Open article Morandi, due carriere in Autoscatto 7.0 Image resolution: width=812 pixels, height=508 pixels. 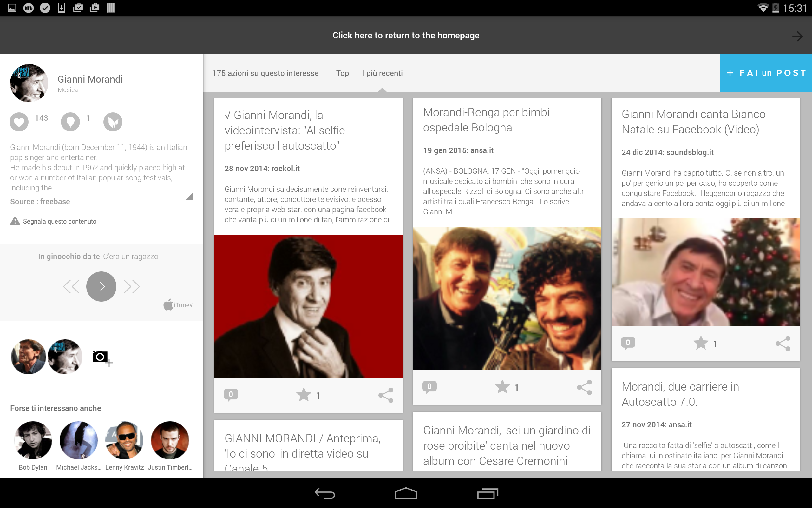click(x=680, y=394)
